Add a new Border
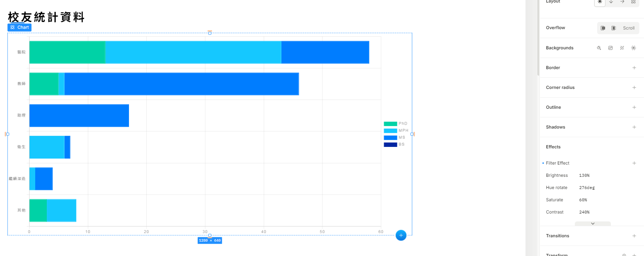 coord(634,68)
